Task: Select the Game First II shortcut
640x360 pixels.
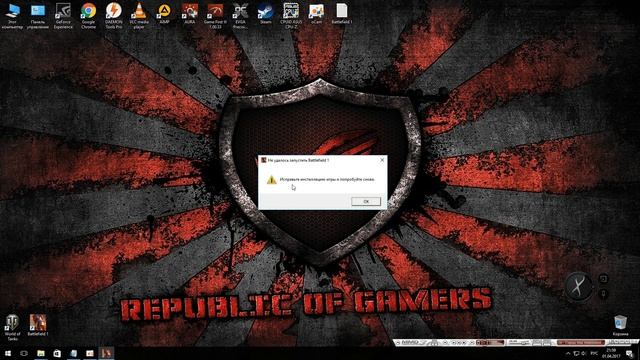Action: (x=215, y=16)
